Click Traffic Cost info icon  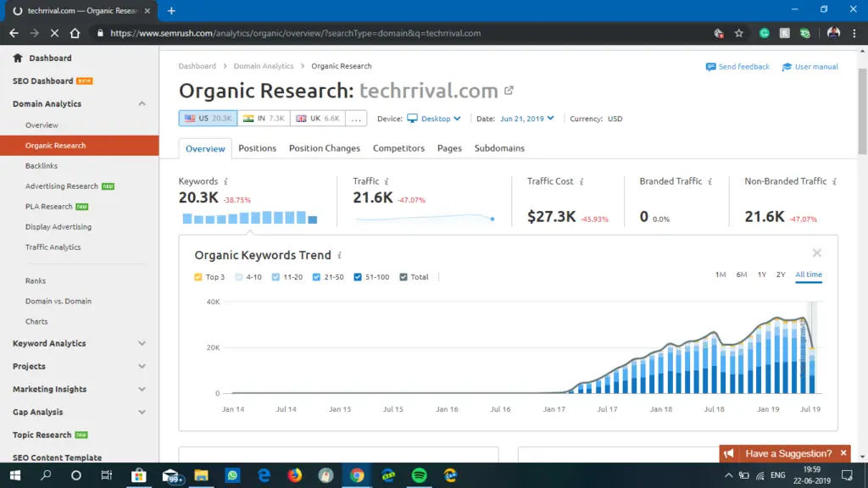pos(581,181)
